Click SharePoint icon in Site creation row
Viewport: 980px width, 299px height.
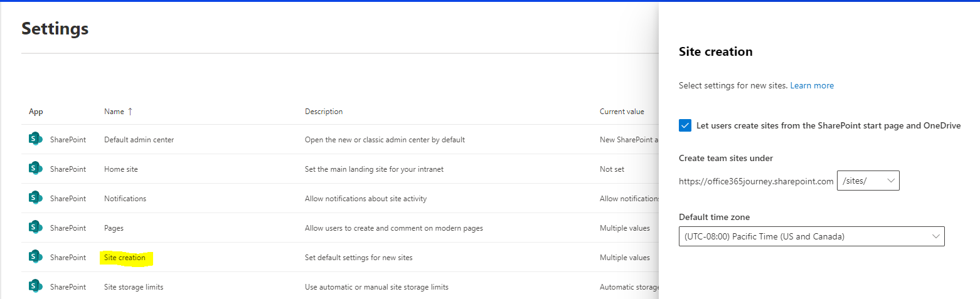pyautogui.click(x=35, y=257)
